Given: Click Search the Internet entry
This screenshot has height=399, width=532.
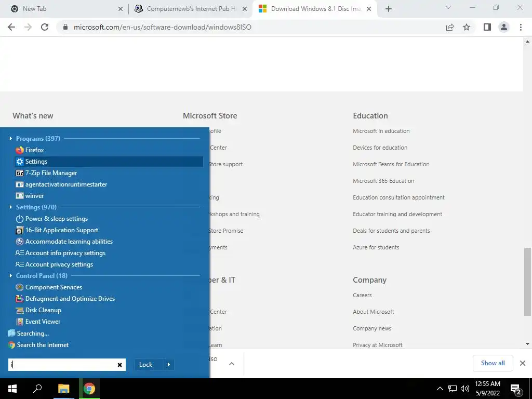Looking at the screenshot, I should click(x=38, y=345).
